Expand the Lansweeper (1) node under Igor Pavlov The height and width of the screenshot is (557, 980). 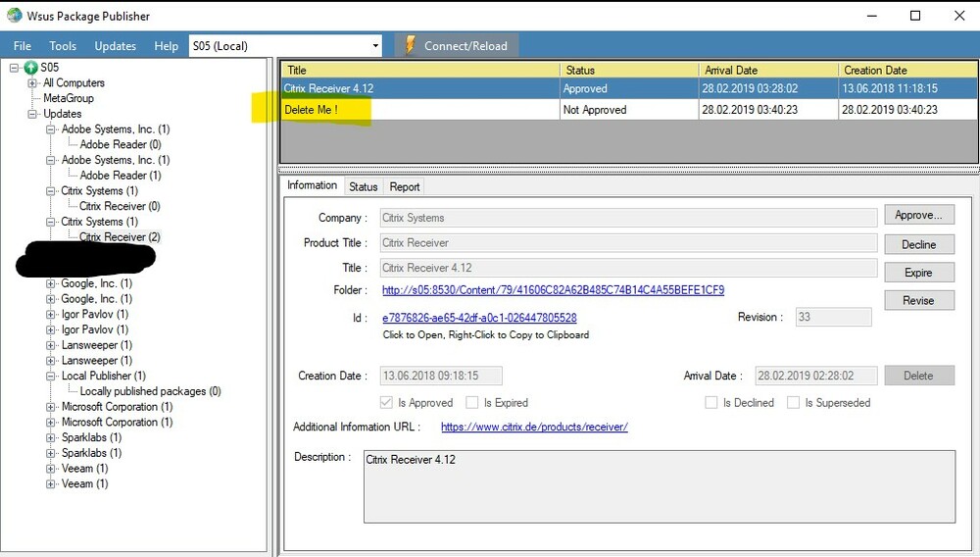pyautogui.click(x=51, y=345)
